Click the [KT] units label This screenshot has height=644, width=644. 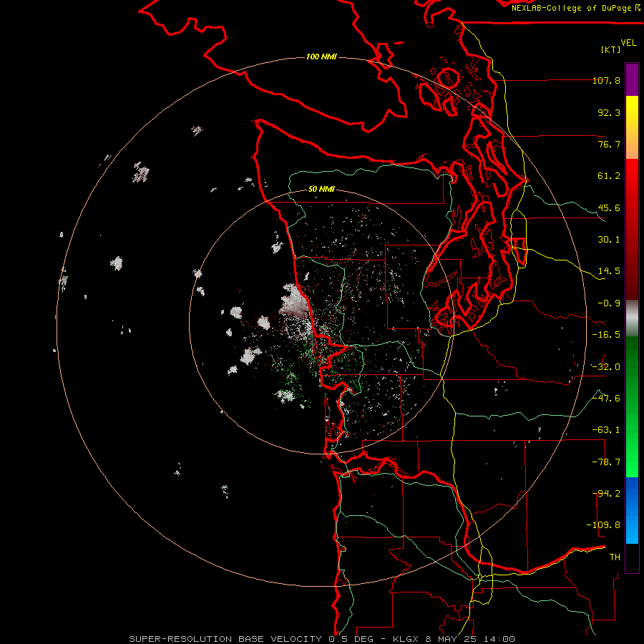(x=611, y=49)
